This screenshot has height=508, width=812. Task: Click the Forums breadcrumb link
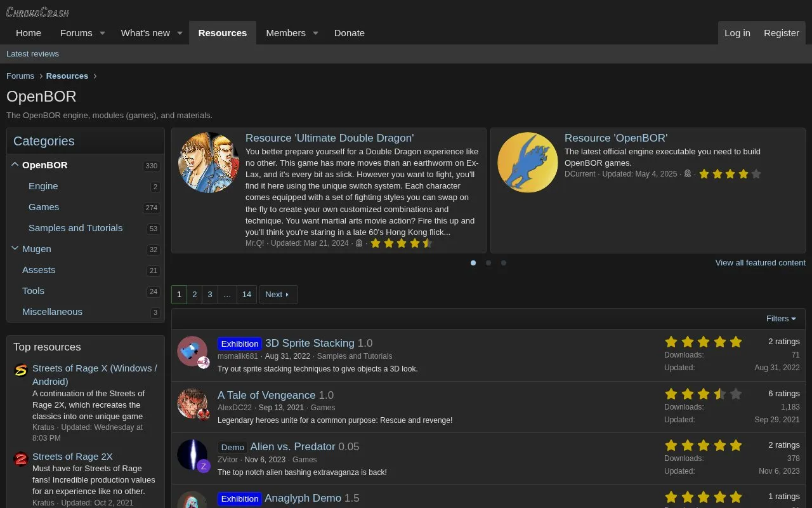pos(20,76)
